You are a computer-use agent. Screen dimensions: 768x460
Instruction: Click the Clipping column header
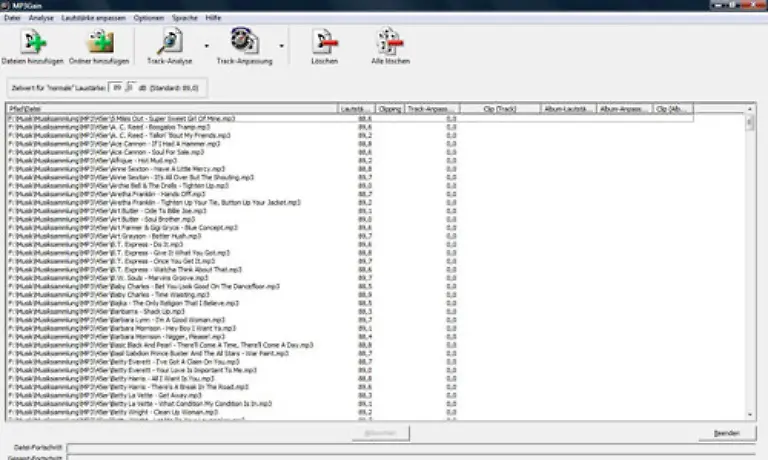390,109
